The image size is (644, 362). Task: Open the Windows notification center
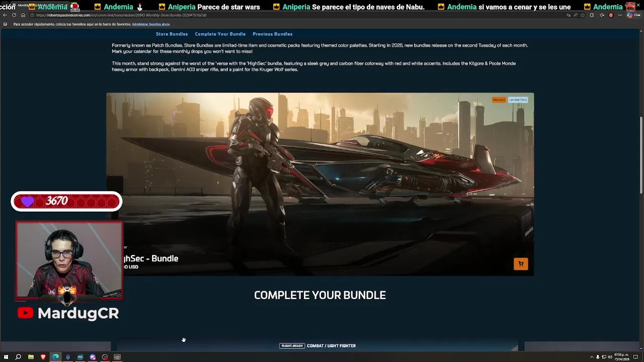pyautogui.click(x=635, y=357)
